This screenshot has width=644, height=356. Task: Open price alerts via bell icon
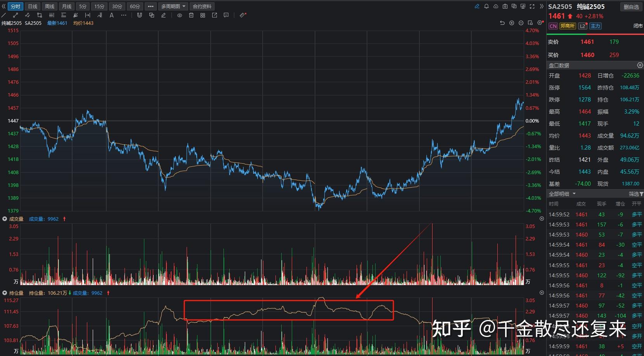coord(487,6)
